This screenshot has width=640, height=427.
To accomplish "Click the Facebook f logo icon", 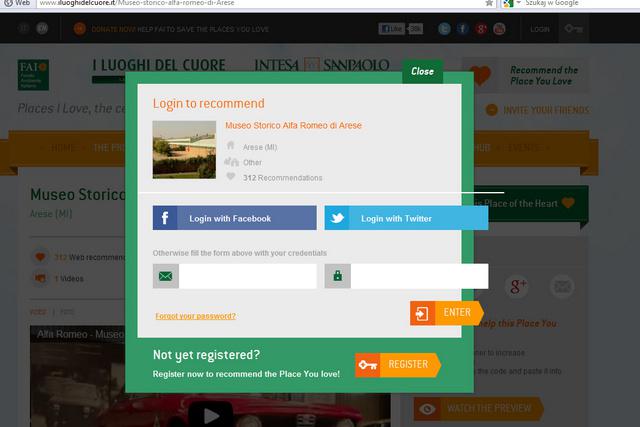I will point(165,218).
